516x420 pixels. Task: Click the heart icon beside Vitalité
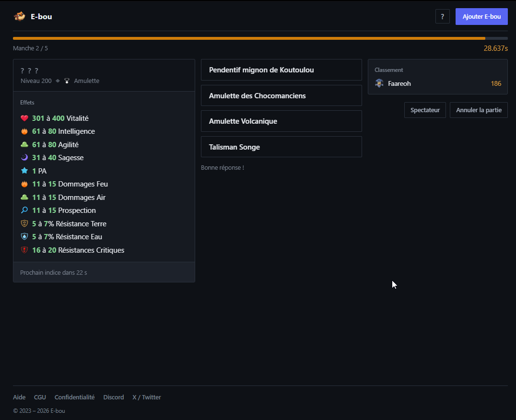tap(24, 118)
